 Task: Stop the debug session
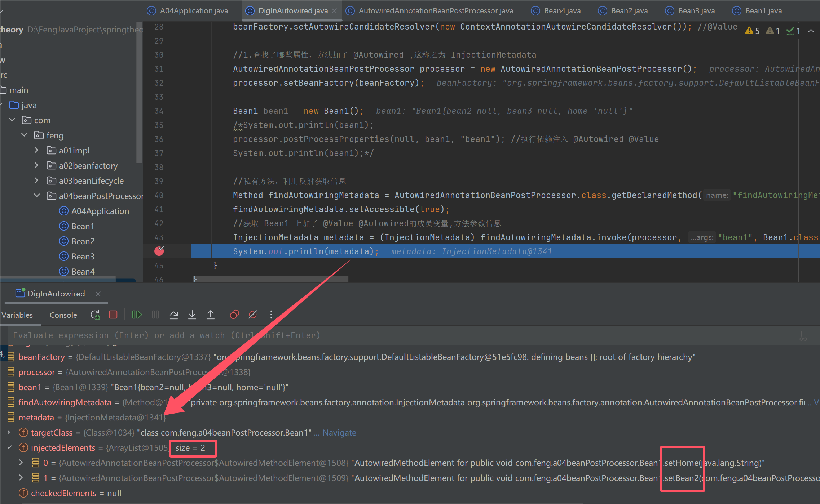pos(113,315)
